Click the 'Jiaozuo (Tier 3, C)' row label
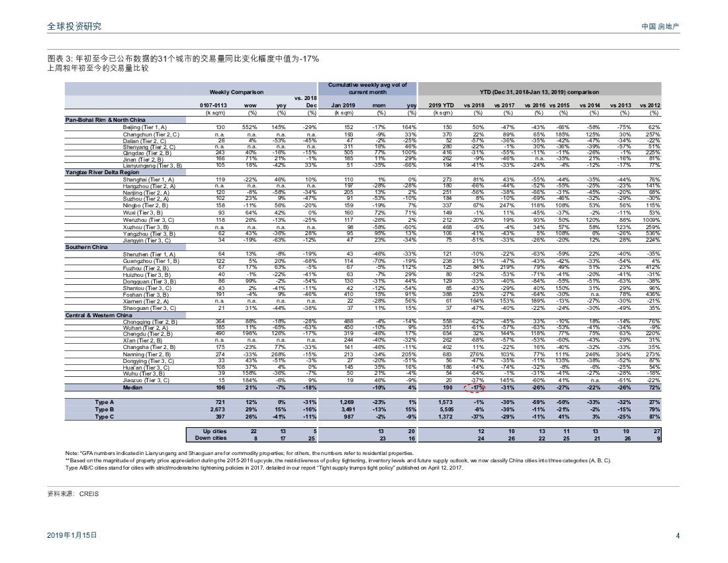The image size is (728, 563). [x=146, y=380]
